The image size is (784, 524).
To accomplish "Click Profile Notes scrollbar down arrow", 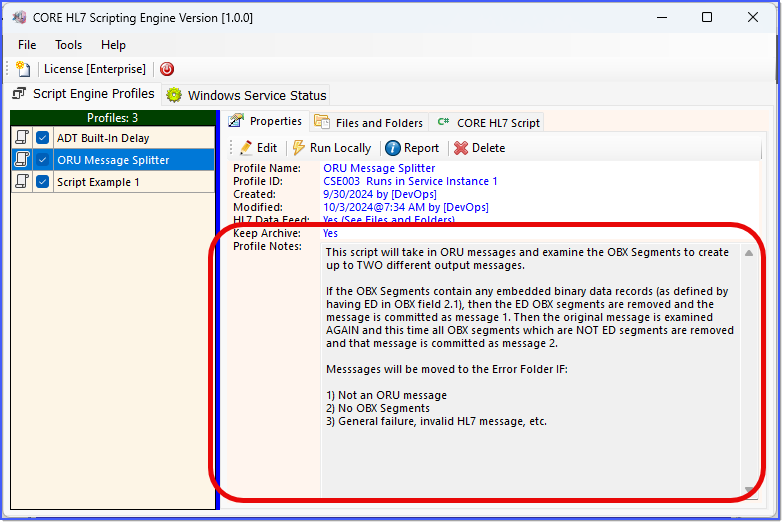I will (x=748, y=490).
